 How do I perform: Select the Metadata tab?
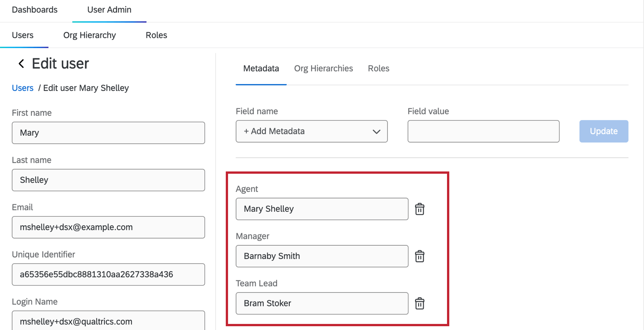click(261, 69)
